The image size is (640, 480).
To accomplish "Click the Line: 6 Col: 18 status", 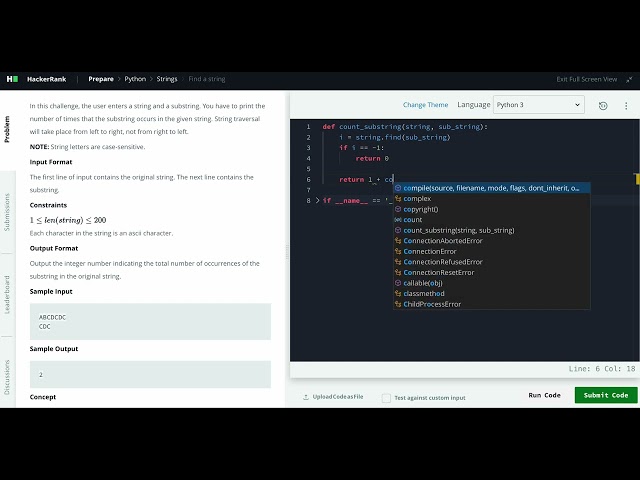I will pos(602,369).
